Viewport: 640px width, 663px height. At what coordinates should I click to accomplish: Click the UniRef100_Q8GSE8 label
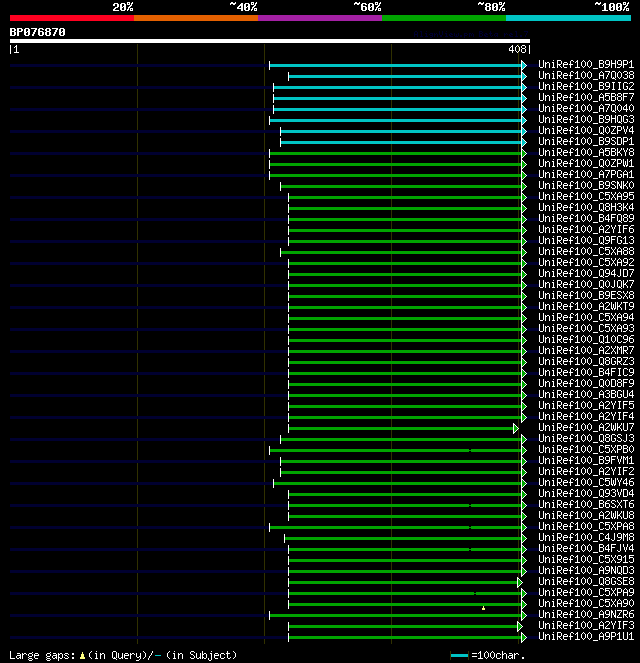[x=586, y=581]
